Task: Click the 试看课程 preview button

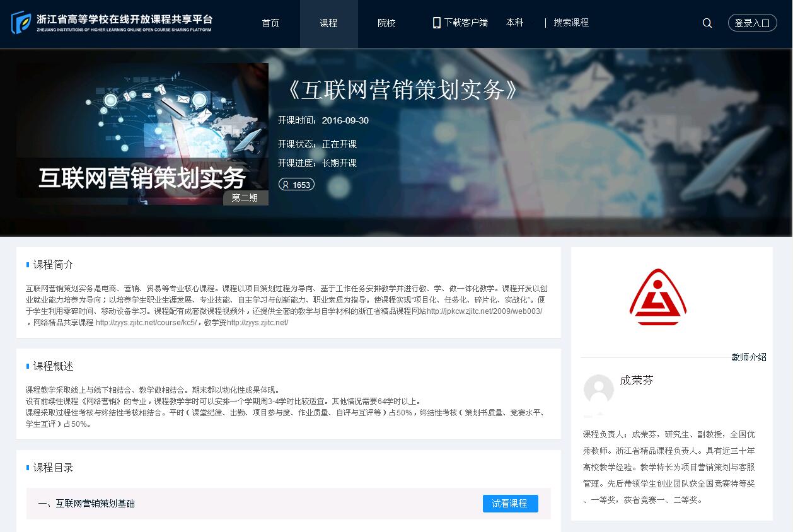Action: click(x=510, y=504)
